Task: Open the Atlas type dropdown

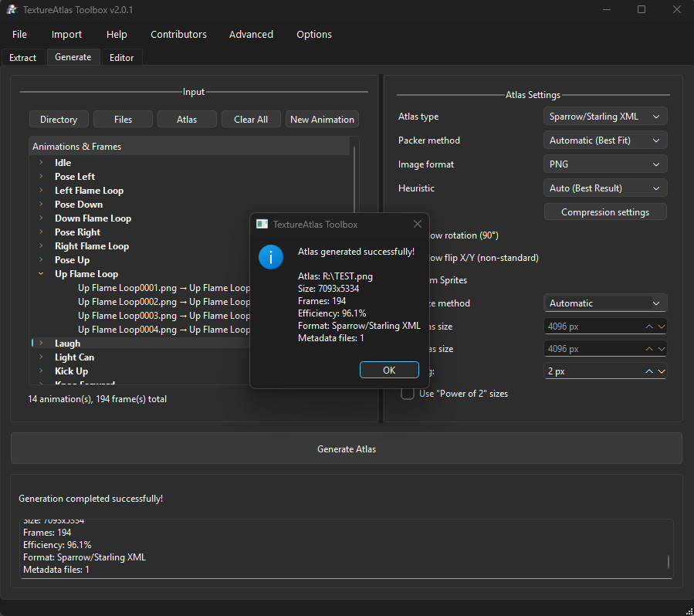Action: [x=604, y=116]
